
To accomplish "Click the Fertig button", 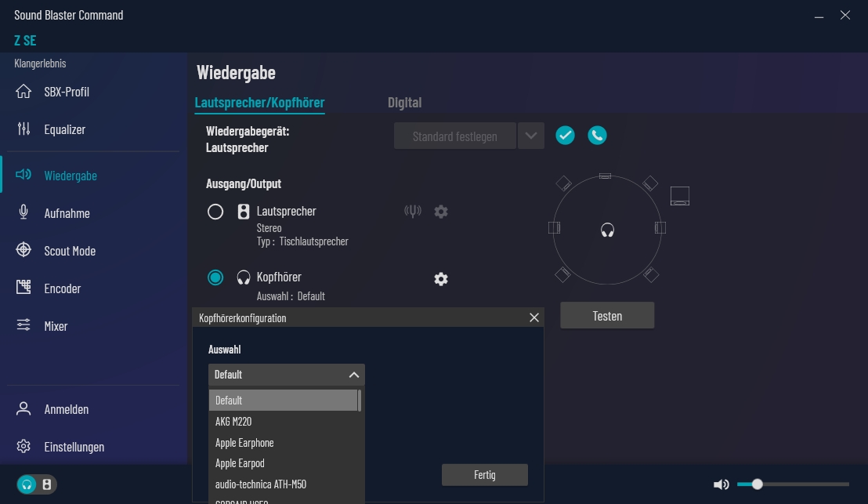I will tap(484, 475).
